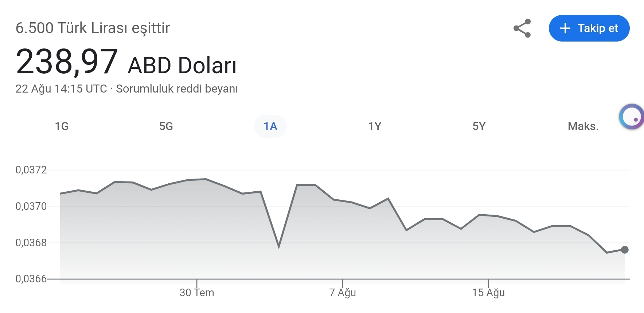Click the 0,0372 y-axis label
Viewport: 644px width, 313px height.
point(31,170)
